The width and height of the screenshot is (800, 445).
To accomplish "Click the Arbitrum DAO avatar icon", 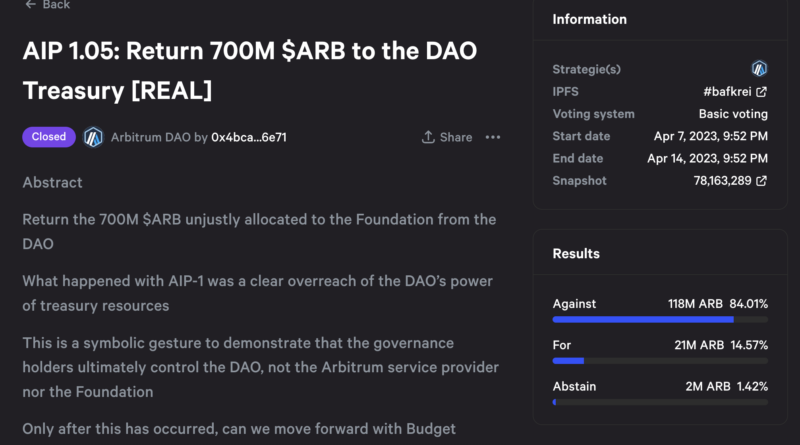I will (x=93, y=137).
